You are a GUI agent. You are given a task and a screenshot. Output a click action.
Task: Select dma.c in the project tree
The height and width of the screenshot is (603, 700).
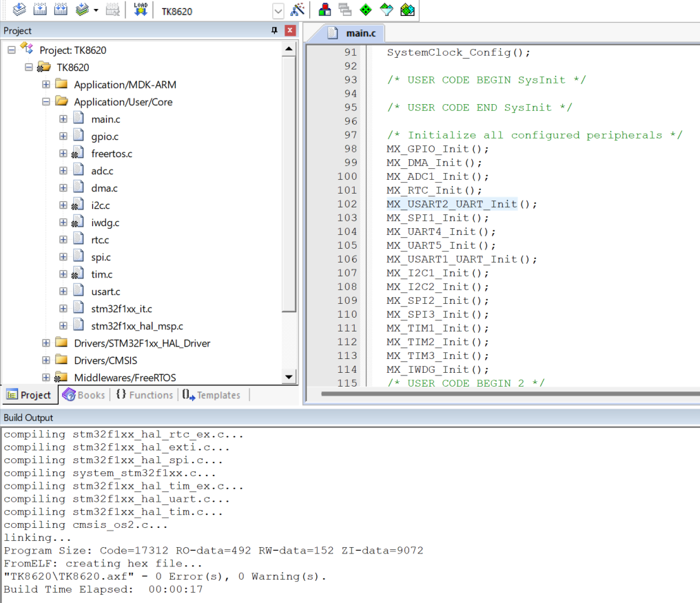point(105,189)
